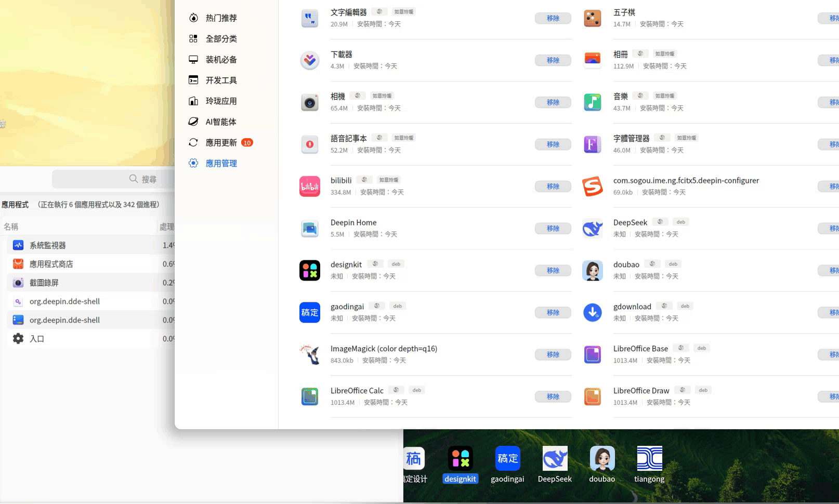Click the 音樂 music app icon
The image size is (839, 504).
593,102
